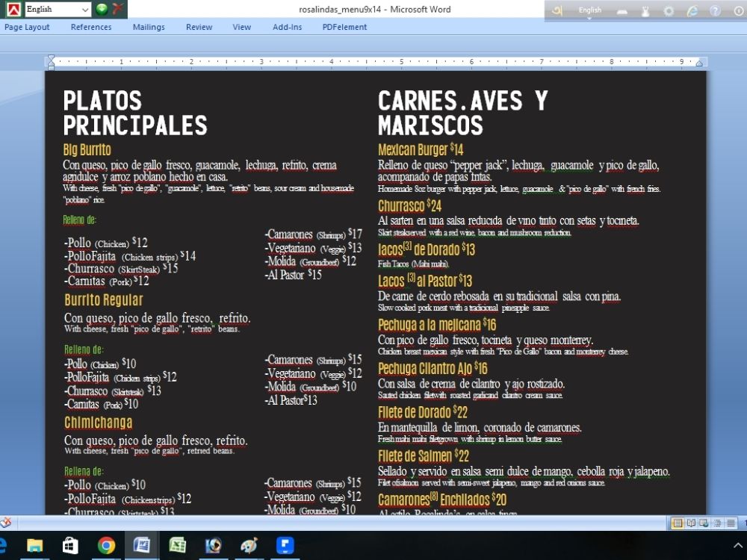Open the settings gear in the top-right toolbar
The width and height of the screenshot is (747, 560).
point(669,11)
